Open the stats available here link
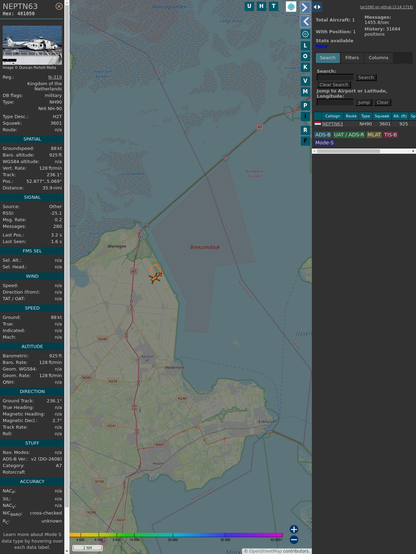 point(321,46)
